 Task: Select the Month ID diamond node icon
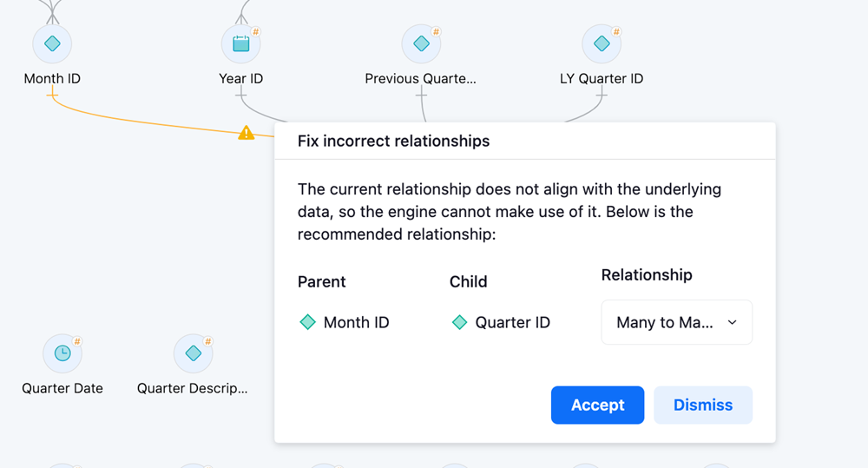point(52,43)
